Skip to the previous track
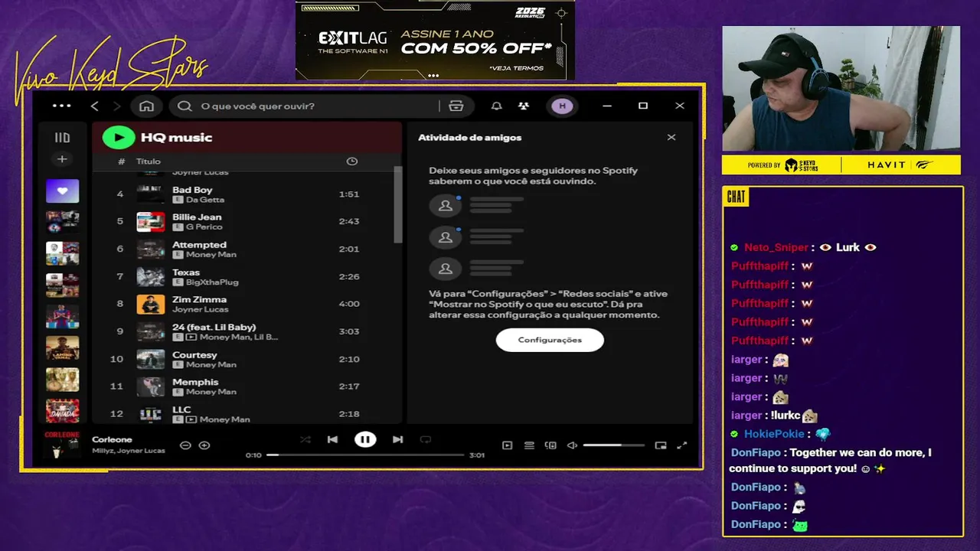The width and height of the screenshot is (980, 551). pos(332,439)
